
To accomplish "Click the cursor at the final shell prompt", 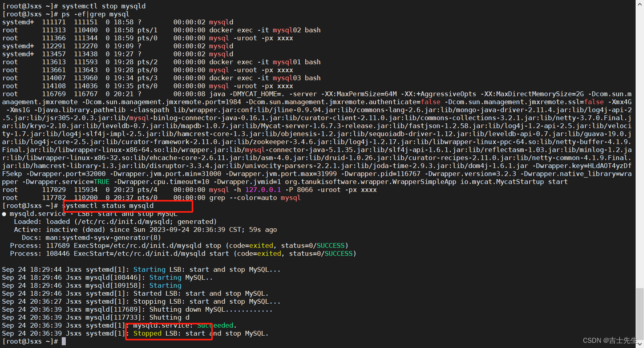I will 64,341.
